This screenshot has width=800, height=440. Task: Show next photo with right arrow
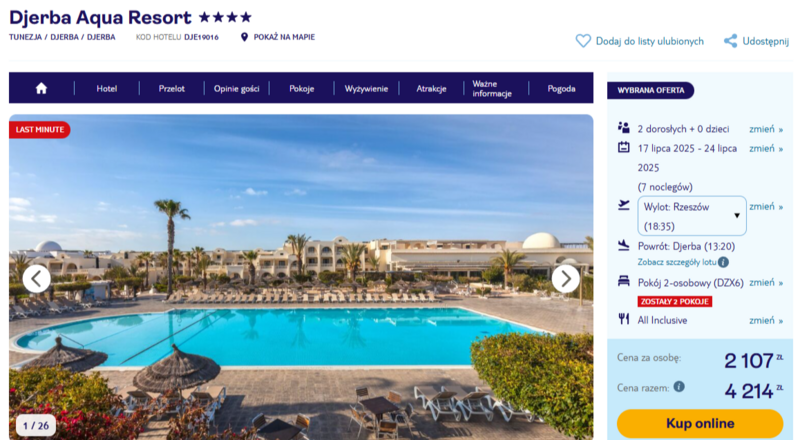point(565,279)
